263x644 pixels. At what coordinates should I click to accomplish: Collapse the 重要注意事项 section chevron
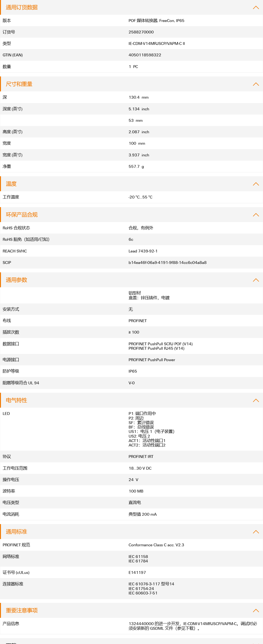pos(256,610)
